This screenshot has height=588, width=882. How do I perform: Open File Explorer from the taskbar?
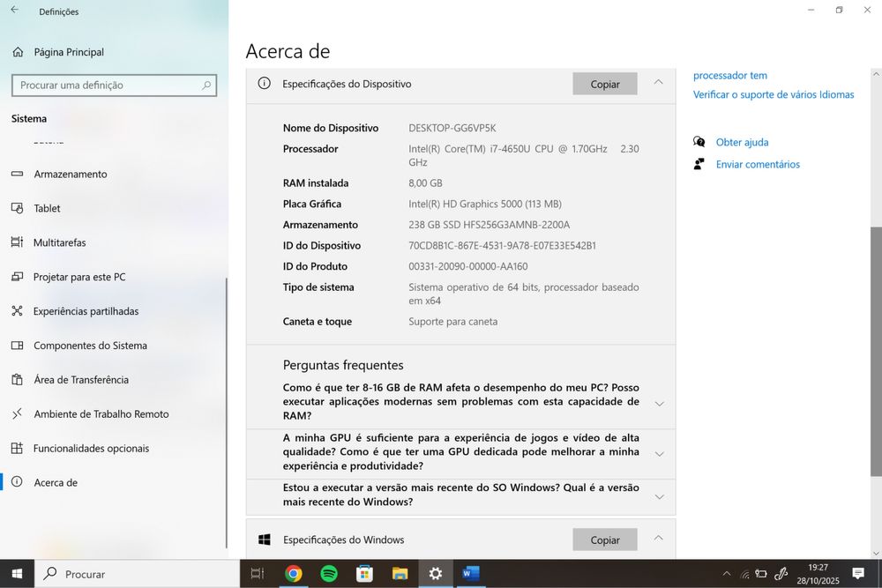(400, 573)
